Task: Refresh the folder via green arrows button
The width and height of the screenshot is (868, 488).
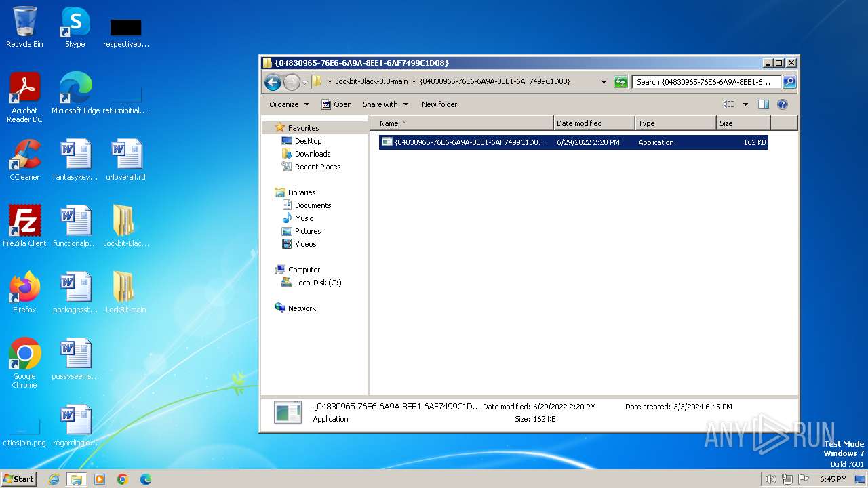Action: pyautogui.click(x=620, y=82)
